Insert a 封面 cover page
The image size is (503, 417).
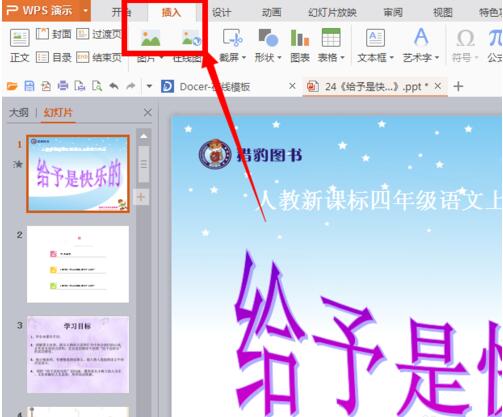[54, 34]
